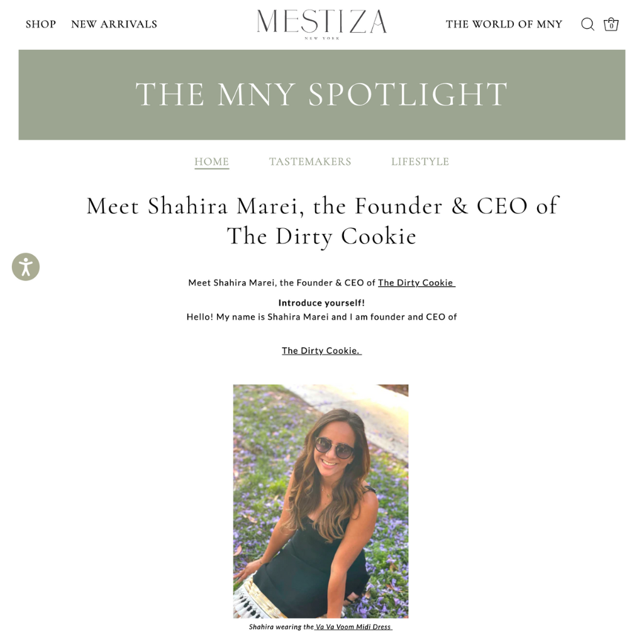Click small intro sentence beginning 'Meet Shahira Marei'
Viewport: 644px width, 644px height.
coord(282,283)
